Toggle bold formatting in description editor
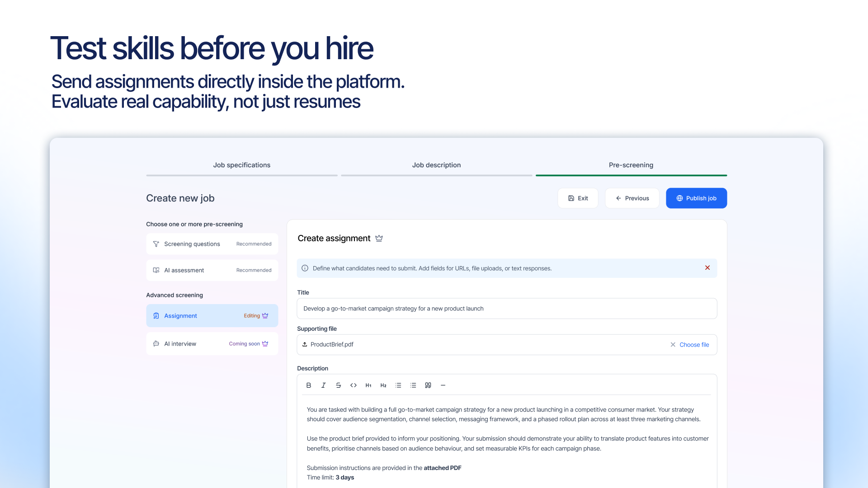Screen dimensions: 868x488 (x=309, y=385)
